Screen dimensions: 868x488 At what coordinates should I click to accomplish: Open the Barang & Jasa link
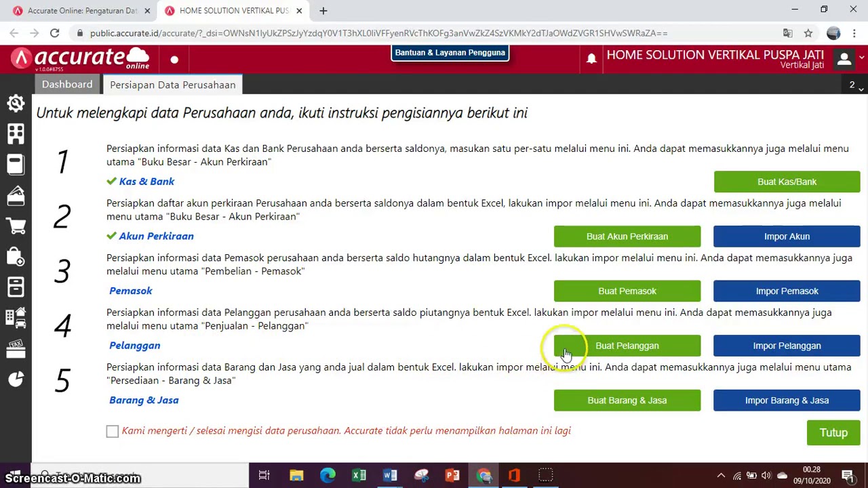click(x=144, y=400)
